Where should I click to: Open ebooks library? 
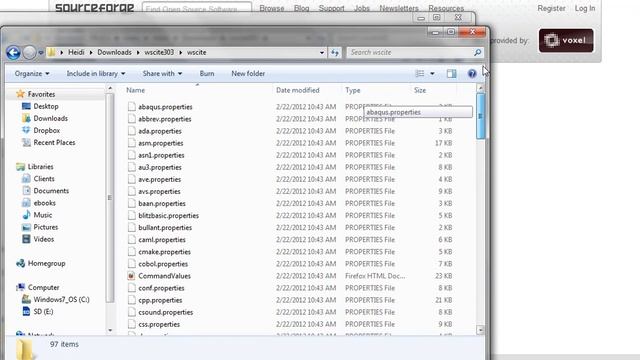coord(44,203)
